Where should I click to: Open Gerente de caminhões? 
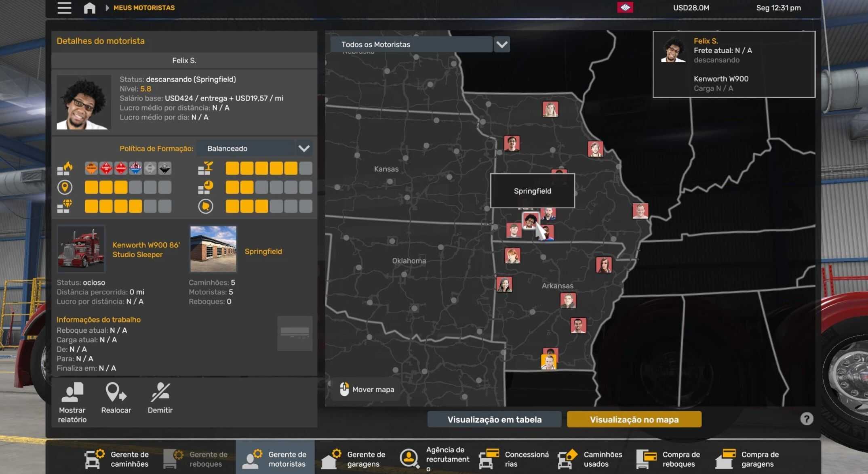[117, 459]
